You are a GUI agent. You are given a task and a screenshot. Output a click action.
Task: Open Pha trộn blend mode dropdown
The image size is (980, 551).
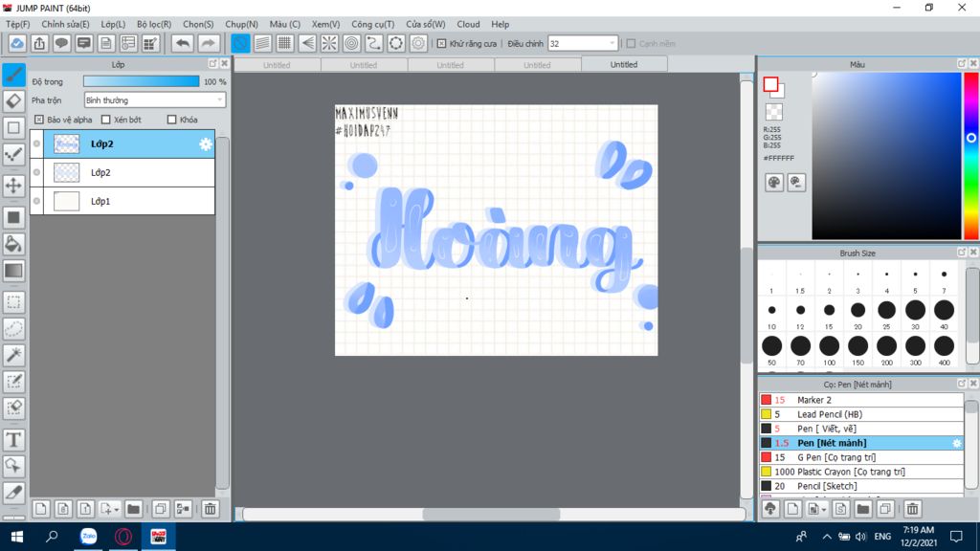154,99
